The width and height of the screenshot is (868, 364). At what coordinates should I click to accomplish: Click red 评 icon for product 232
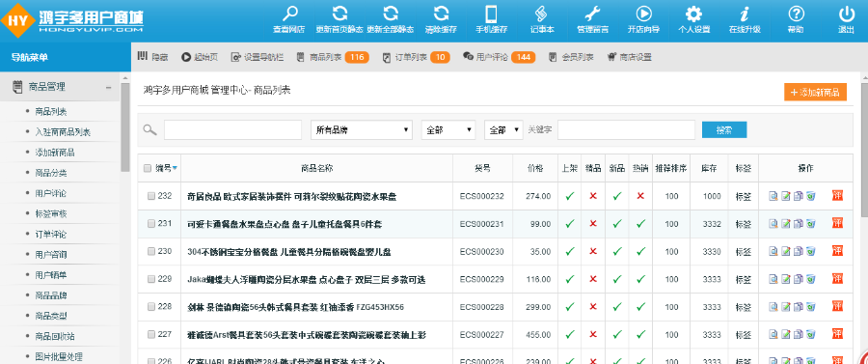click(837, 195)
